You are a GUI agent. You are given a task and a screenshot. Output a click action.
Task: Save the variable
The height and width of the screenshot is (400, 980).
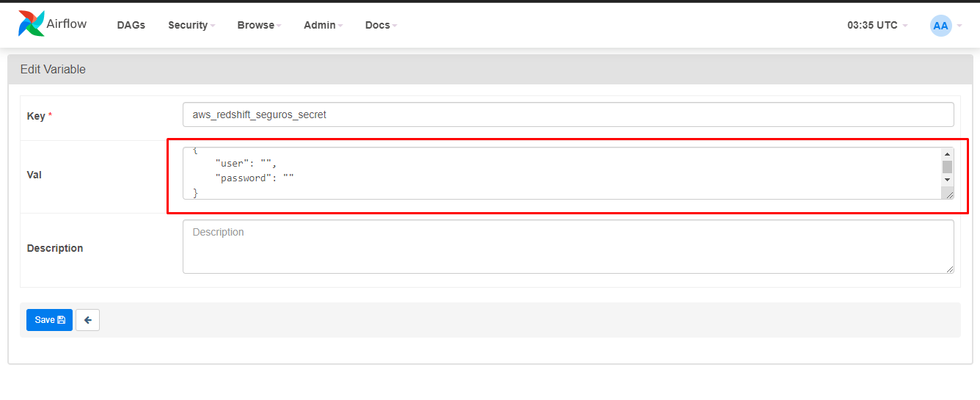49,320
